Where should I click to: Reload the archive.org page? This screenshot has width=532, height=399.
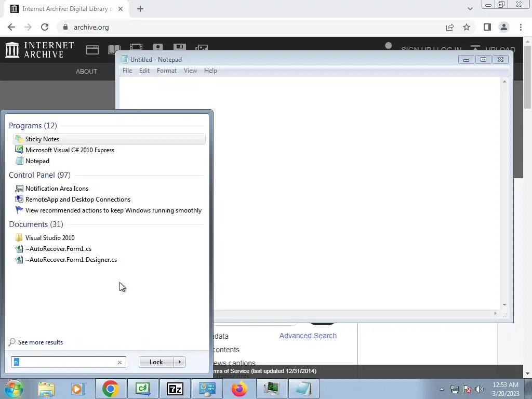point(45,27)
